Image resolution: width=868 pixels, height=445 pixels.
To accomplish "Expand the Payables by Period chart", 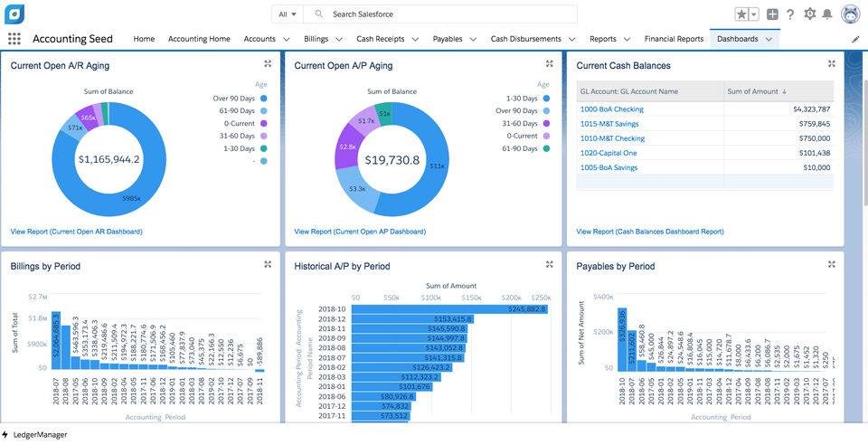I will (832, 265).
